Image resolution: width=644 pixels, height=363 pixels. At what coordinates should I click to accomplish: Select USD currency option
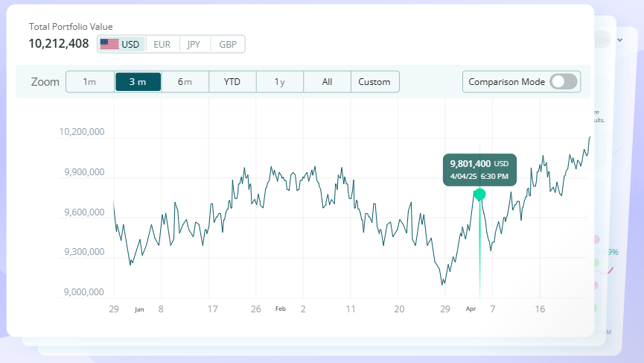pos(121,44)
